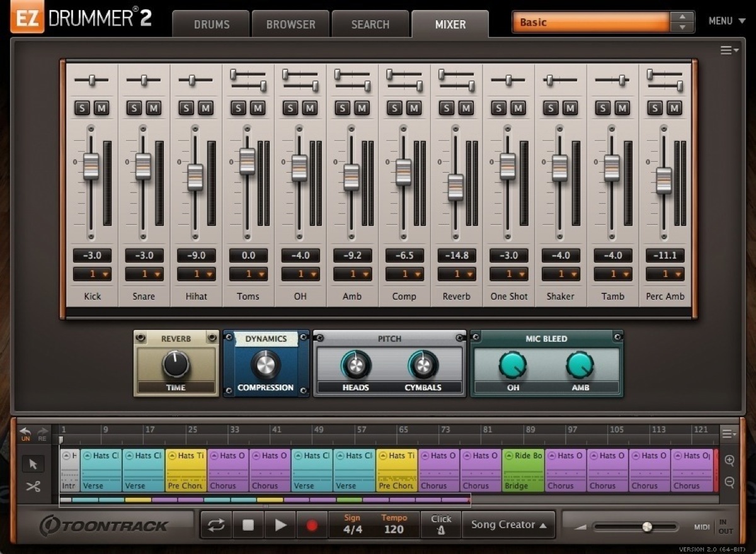Redo the song track edit
The width and height of the screenshot is (756, 554).
click(x=42, y=434)
